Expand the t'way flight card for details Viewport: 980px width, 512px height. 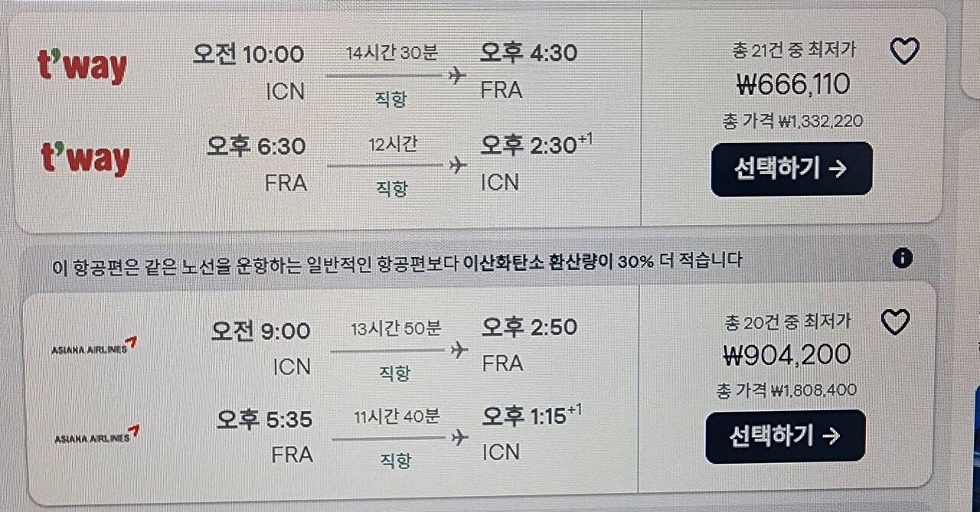point(322,115)
